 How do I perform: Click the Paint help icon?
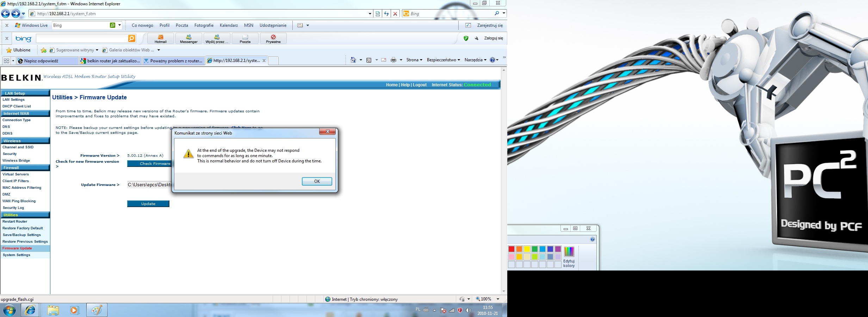point(593,240)
